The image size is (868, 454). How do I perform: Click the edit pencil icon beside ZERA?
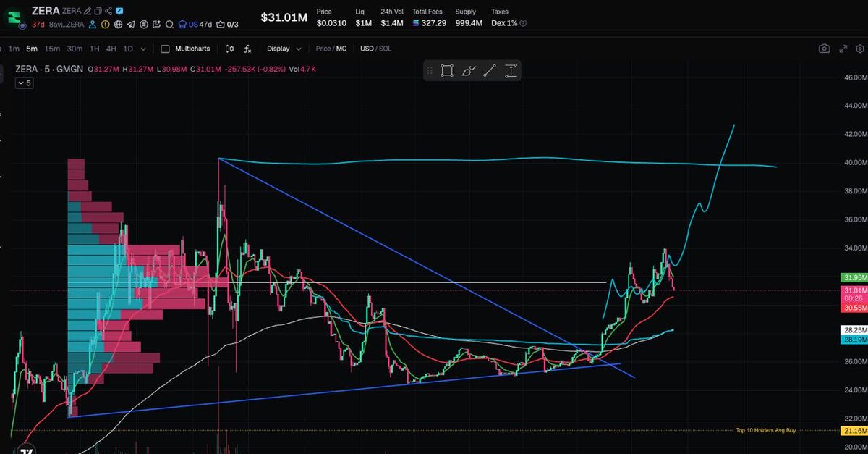[88, 12]
